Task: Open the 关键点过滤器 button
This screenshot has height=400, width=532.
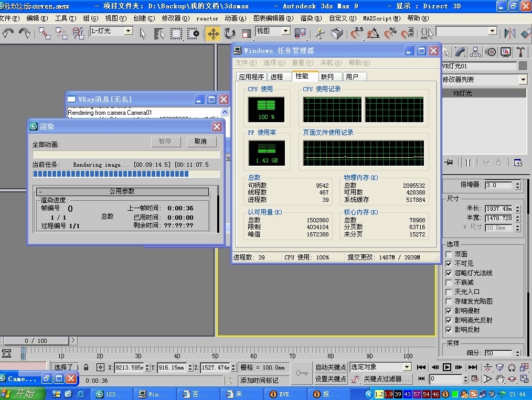Action: 387,379
